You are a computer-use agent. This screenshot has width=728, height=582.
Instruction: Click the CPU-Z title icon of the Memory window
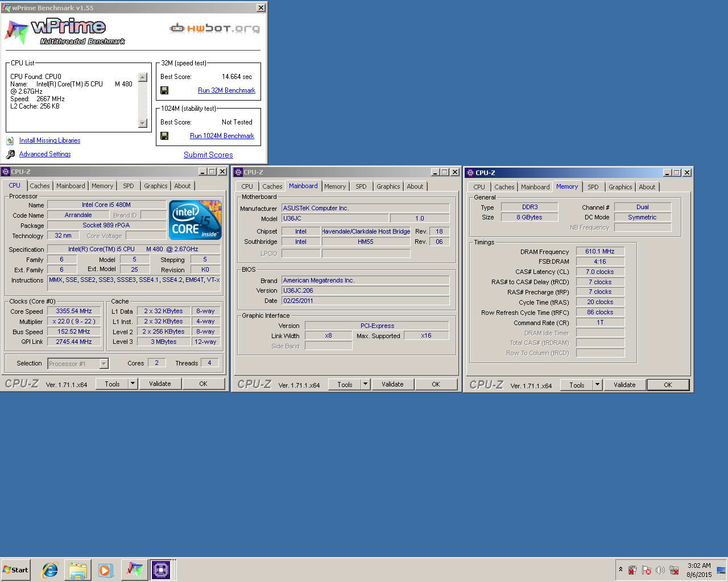470,173
